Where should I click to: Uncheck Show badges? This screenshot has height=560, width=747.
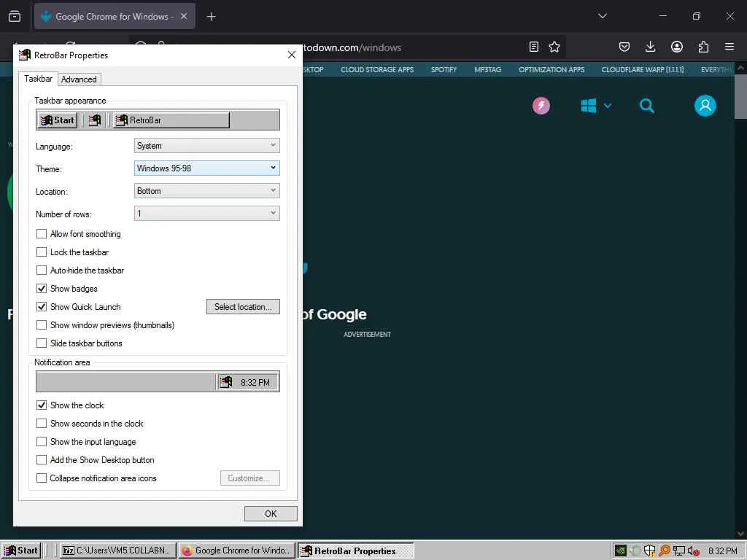point(42,289)
